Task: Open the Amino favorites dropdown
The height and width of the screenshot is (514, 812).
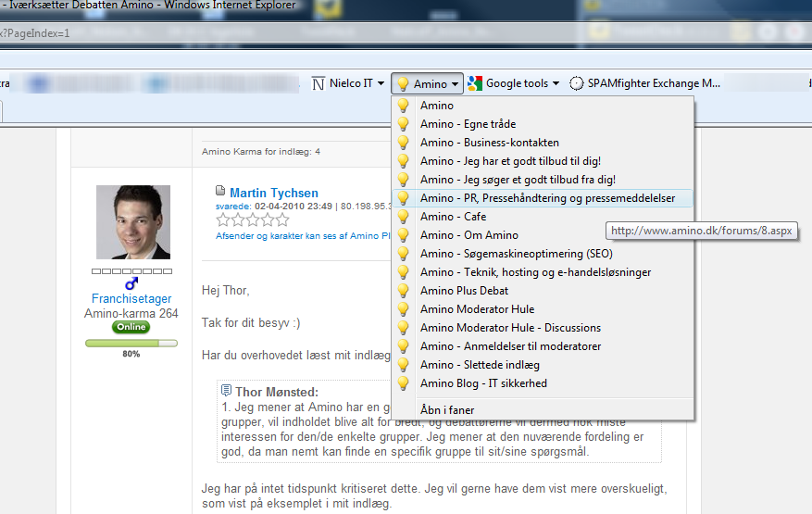Action: (427, 83)
